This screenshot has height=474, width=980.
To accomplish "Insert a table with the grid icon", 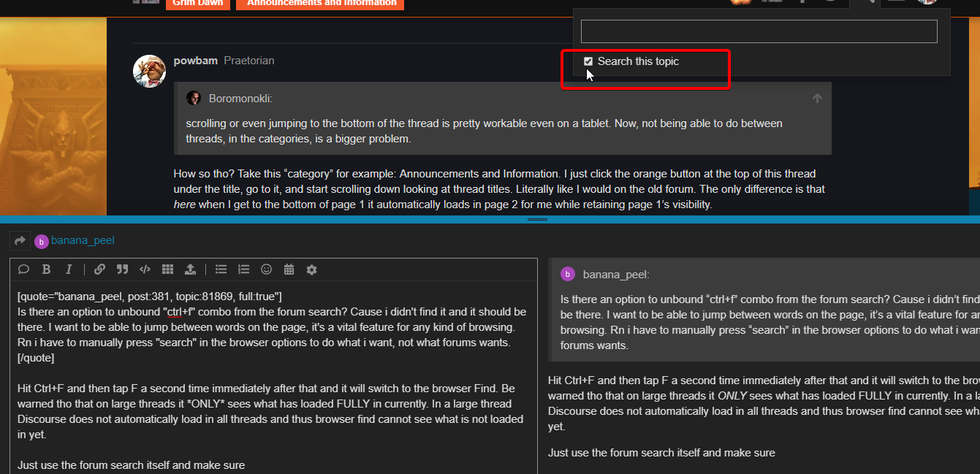I will (167, 270).
